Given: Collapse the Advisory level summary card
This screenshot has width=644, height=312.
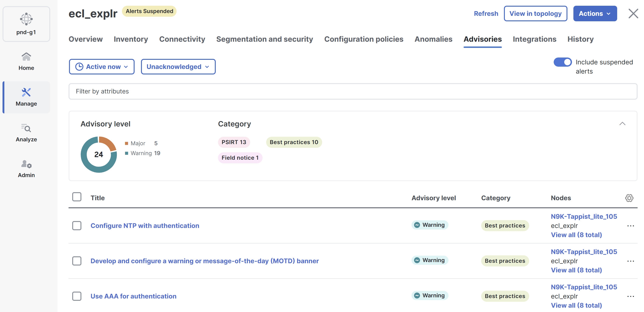Looking at the screenshot, I should [x=622, y=124].
